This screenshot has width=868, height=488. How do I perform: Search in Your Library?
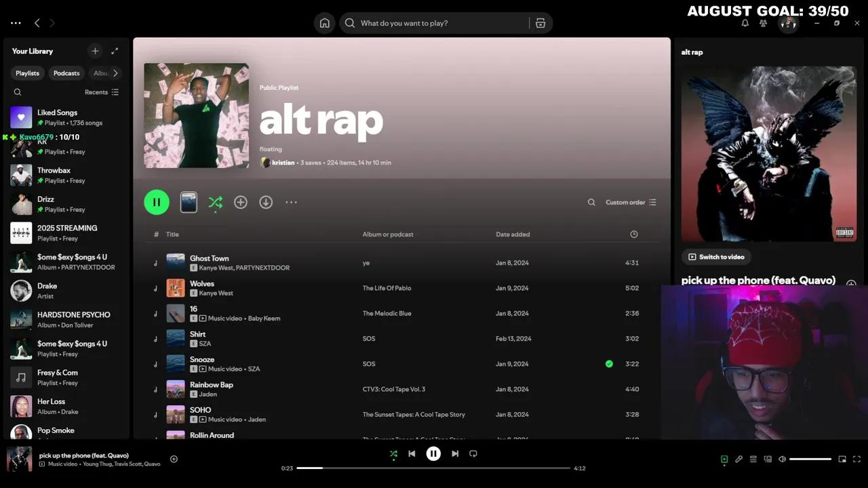click(18, 92)
